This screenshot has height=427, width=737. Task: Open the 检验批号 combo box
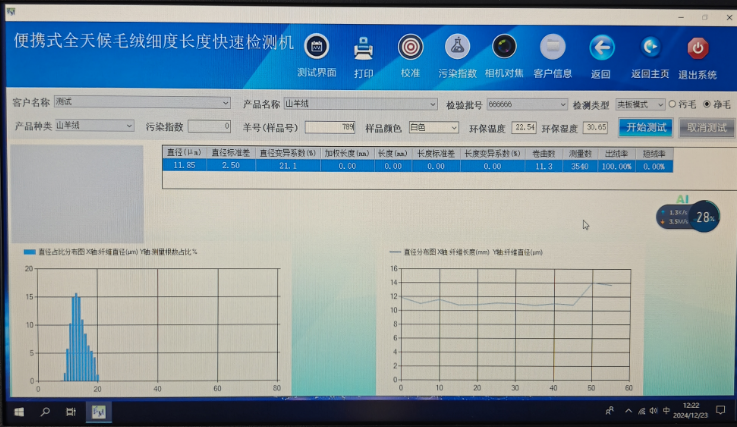pyautogui.click(x=563, y=103)
